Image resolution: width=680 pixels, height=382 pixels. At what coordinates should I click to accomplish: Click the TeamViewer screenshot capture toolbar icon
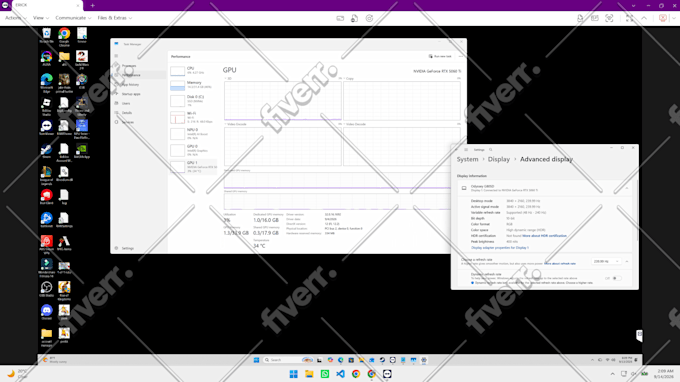point(609,18)
